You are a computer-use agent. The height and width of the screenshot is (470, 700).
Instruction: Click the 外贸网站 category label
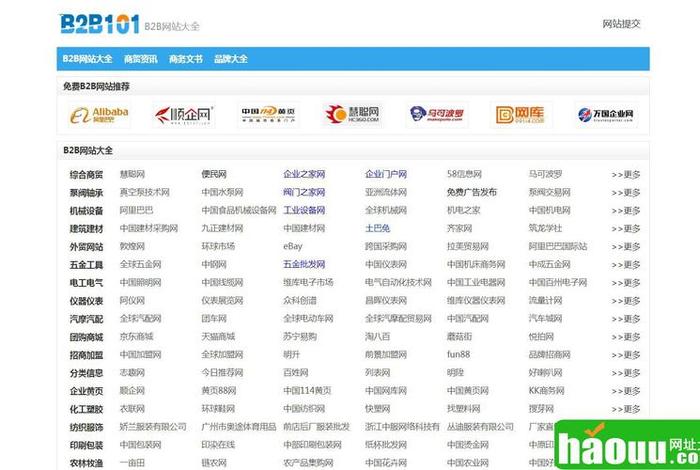pos(86,247)
